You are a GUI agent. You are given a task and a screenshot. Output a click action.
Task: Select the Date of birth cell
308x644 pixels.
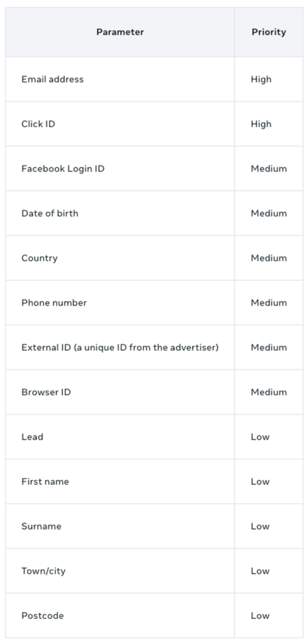120,214
